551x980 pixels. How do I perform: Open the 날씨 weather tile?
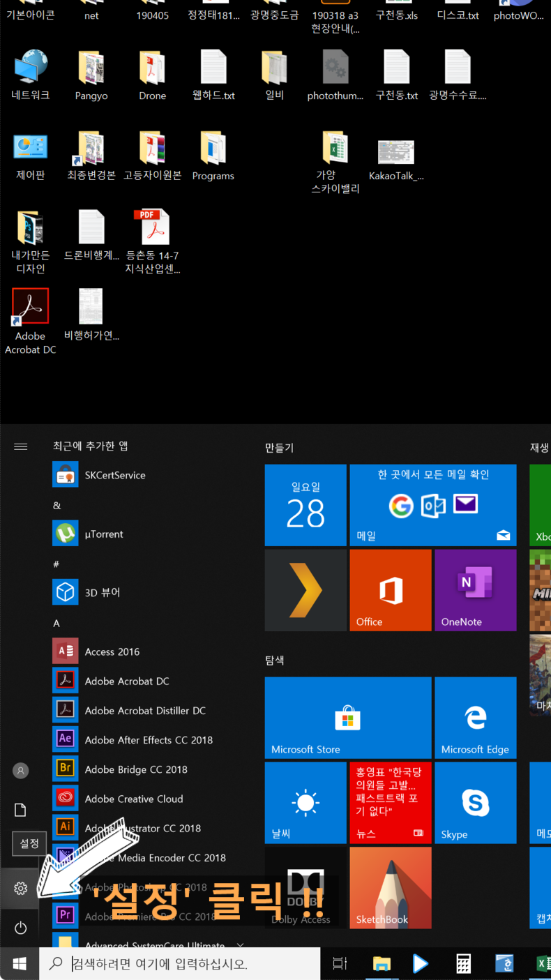305,803
